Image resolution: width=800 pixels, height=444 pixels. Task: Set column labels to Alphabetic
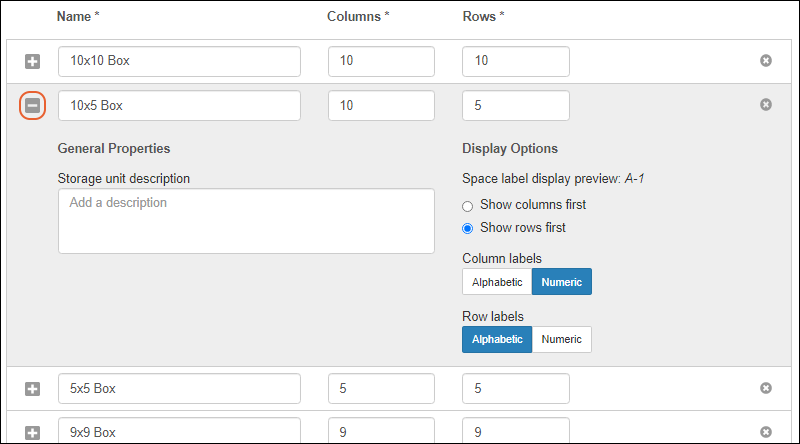click(x=497, y=282)
